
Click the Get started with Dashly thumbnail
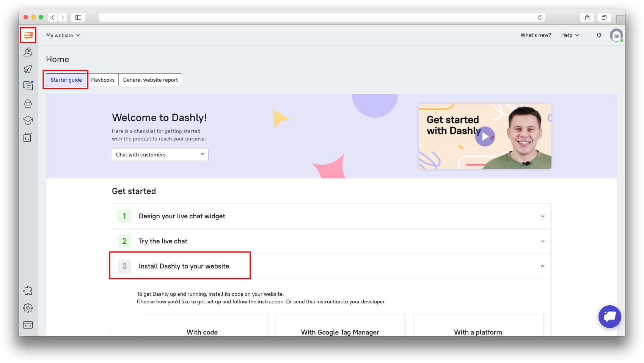[485, 136]
